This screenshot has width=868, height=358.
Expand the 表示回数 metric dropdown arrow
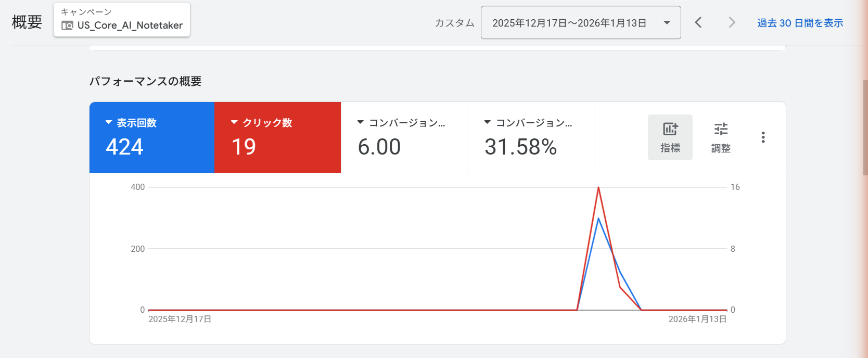109,122
